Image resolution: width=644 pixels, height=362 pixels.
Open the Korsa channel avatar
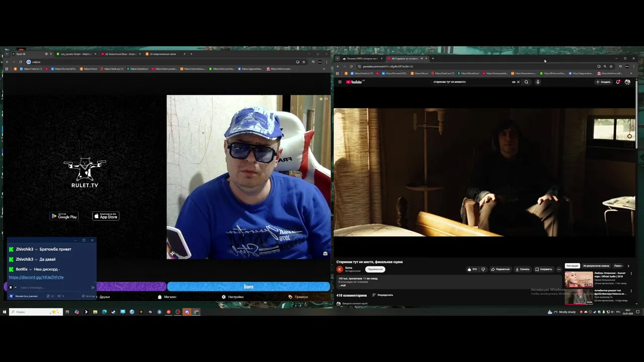340,269
